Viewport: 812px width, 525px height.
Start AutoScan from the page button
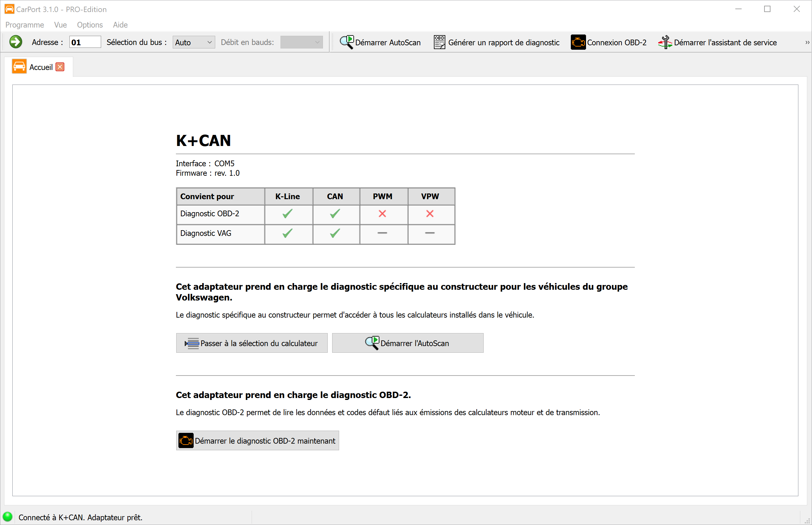point(407,343)
